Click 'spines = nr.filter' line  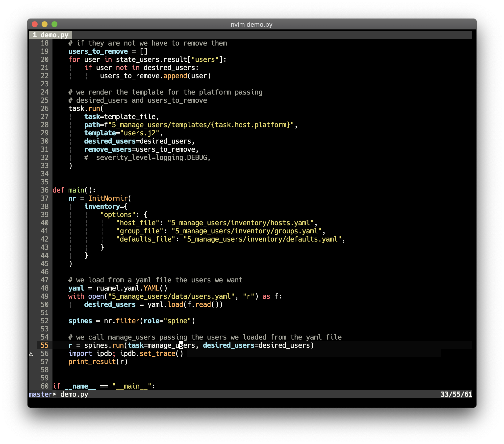132,321
